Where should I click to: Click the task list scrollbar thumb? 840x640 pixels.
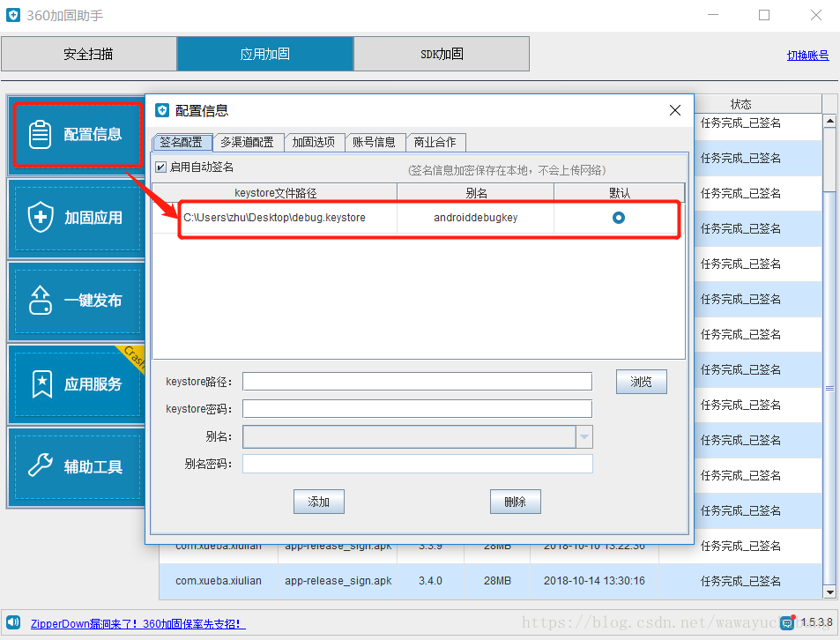coord(829,388)
